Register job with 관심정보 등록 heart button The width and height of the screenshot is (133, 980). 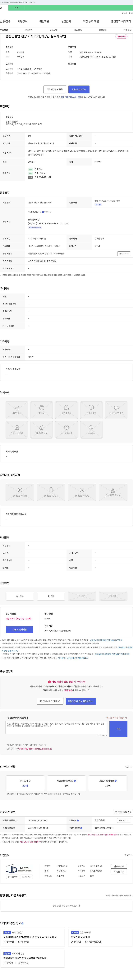tap(55, 89)
